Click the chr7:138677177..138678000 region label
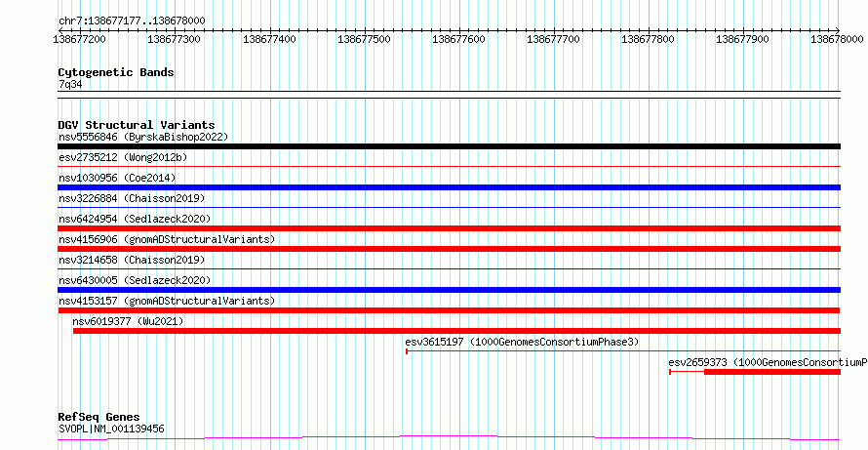 (x=132, y=21)
